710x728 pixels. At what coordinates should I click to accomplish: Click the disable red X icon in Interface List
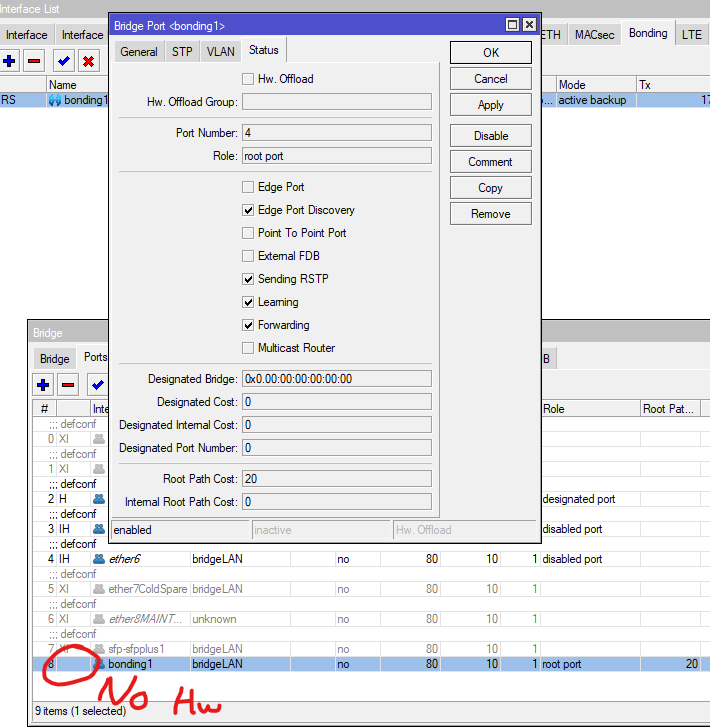point(88,61)
